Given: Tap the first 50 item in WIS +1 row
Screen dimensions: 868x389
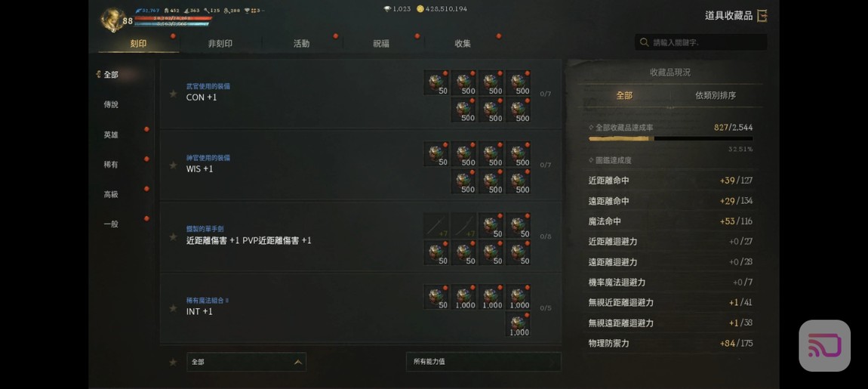Looking at the screenshot, I should 436,153.
